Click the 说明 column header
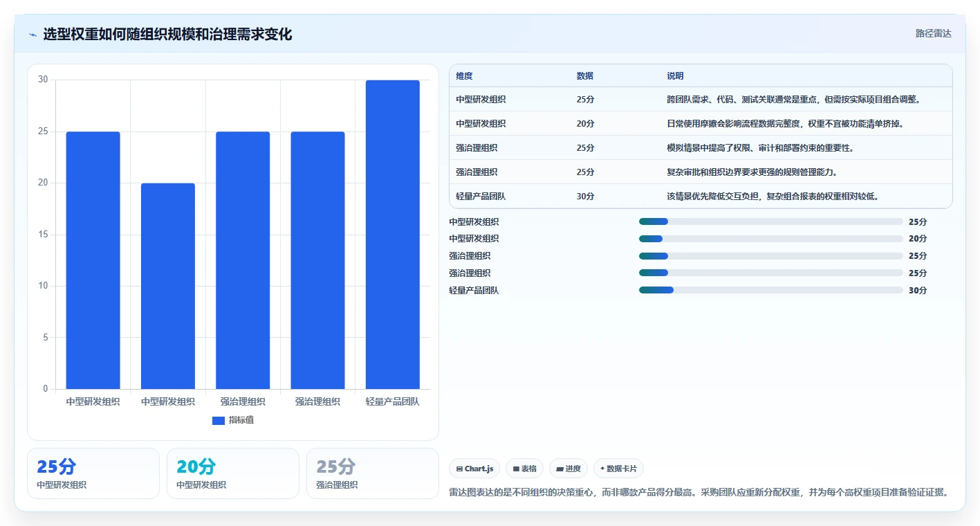Image resolution: width=980 pixels, height=526 pixels. pyautogui.click(x=675, y=76)
